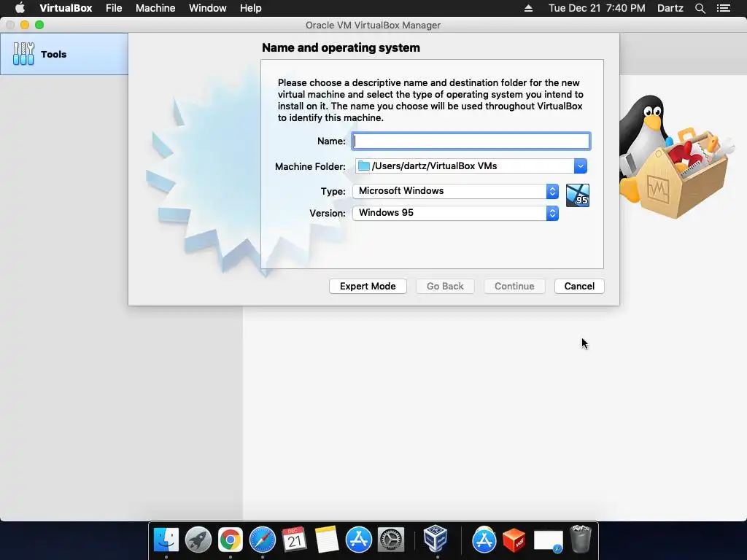Open the Trash in the dock
The height and width of the screenshot is (560, 747).
click(580, 539)
